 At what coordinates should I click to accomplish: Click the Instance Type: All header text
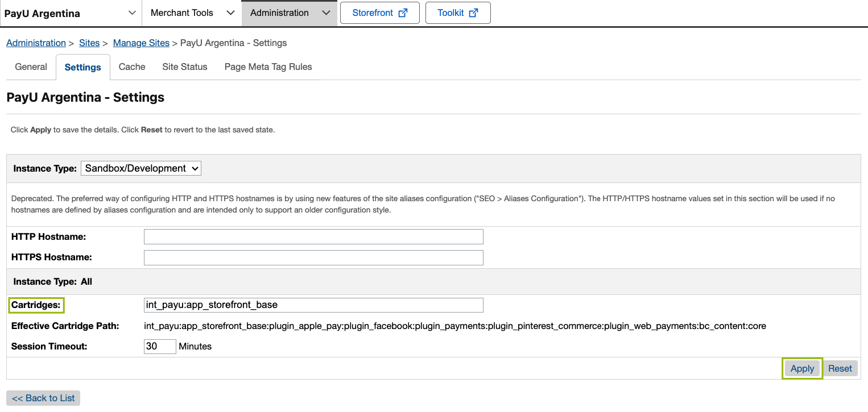(52, 282)
